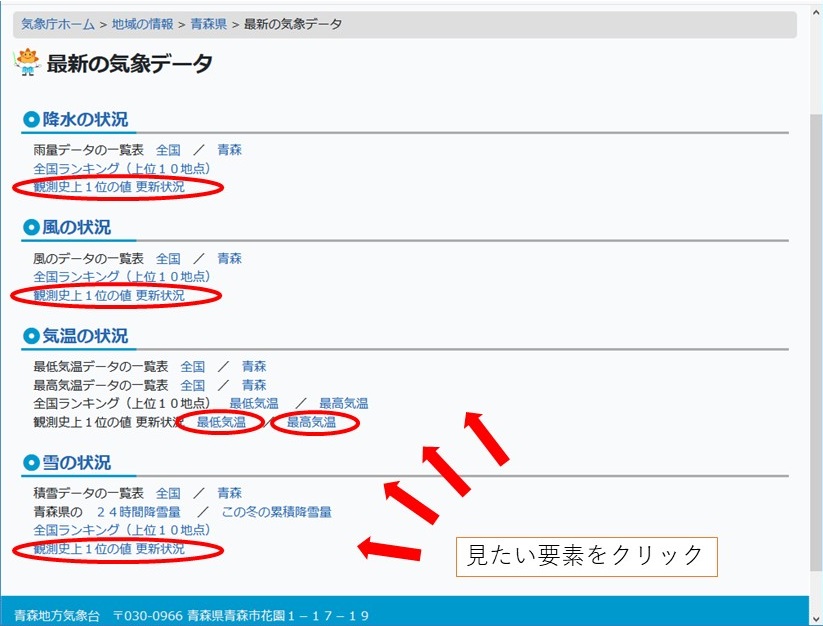Go to 地域の情報 in the breadcrumb

click(x=142, y=24)
